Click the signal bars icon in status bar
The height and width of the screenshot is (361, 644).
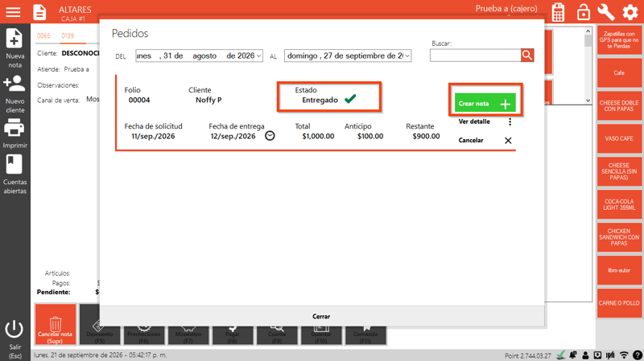coord(610,355)
